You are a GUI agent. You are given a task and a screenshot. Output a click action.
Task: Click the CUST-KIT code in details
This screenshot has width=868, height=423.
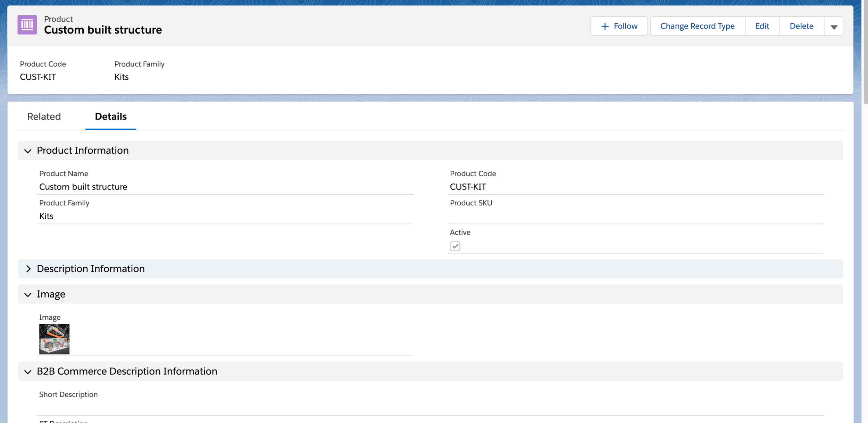(x=468, y=187)
